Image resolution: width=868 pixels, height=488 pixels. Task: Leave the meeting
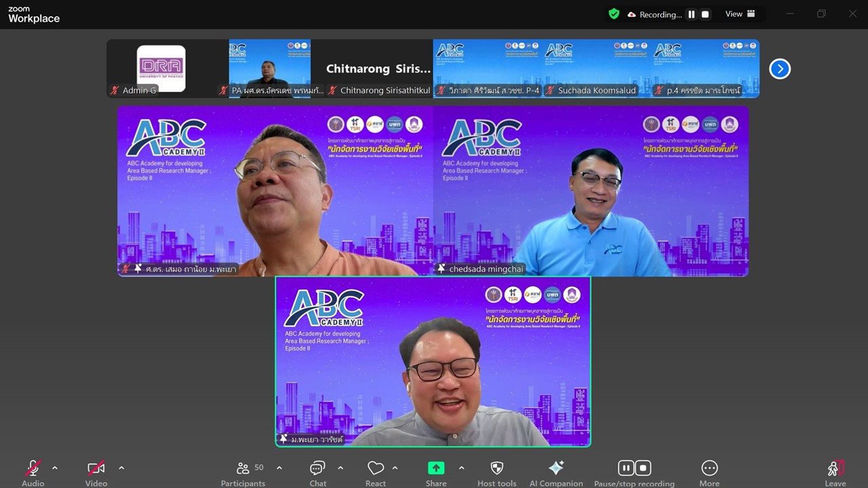(835, 472)
